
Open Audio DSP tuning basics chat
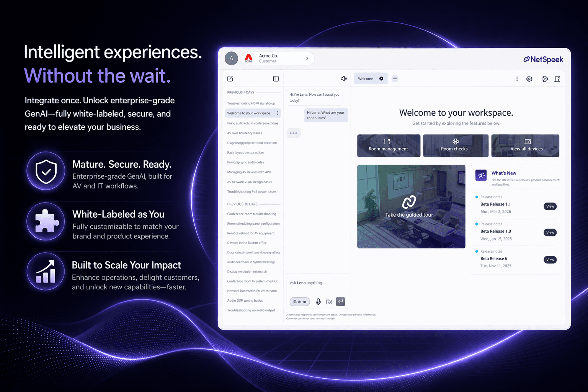(x=245, y=301)
